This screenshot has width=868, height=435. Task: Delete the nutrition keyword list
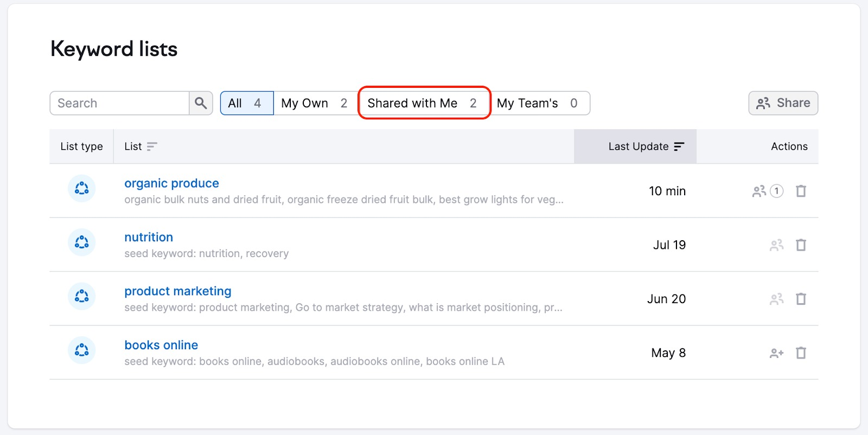801,245
